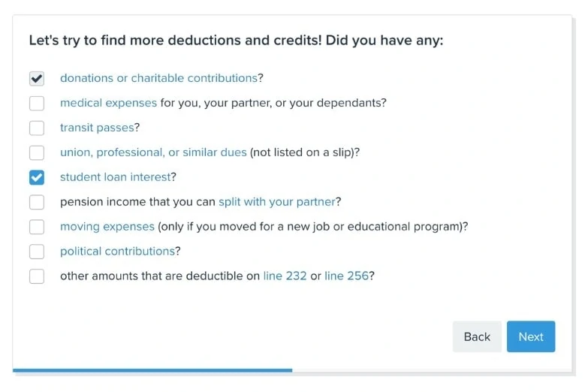Go back with the Back button
This screenshot has height=392, width=588.
[x=477, y=336]
